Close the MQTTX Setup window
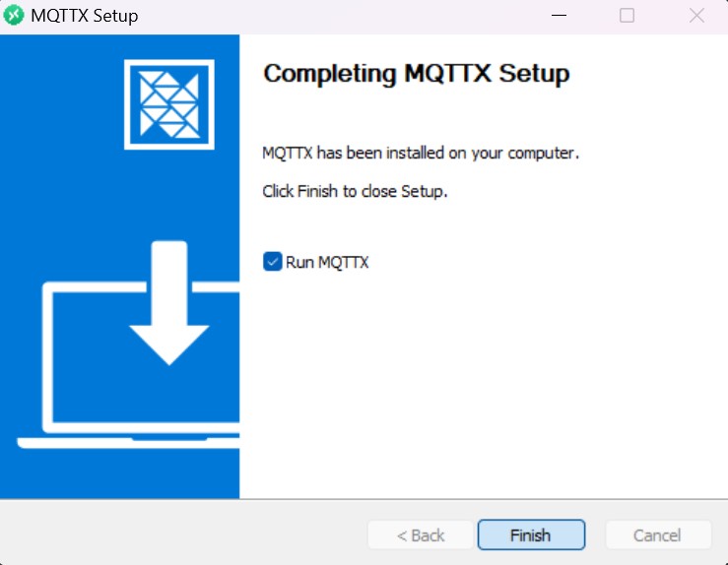 point(696,16)
